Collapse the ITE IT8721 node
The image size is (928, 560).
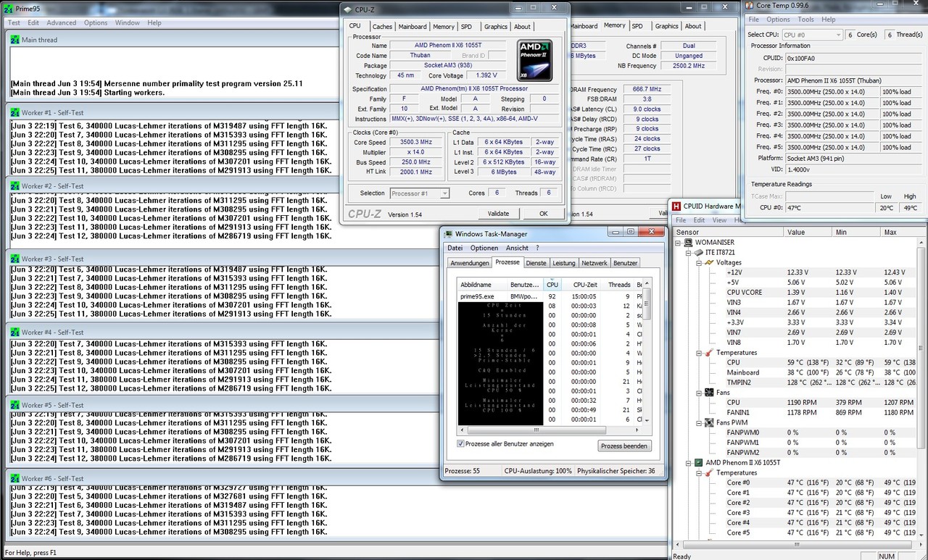click(689, 253)
